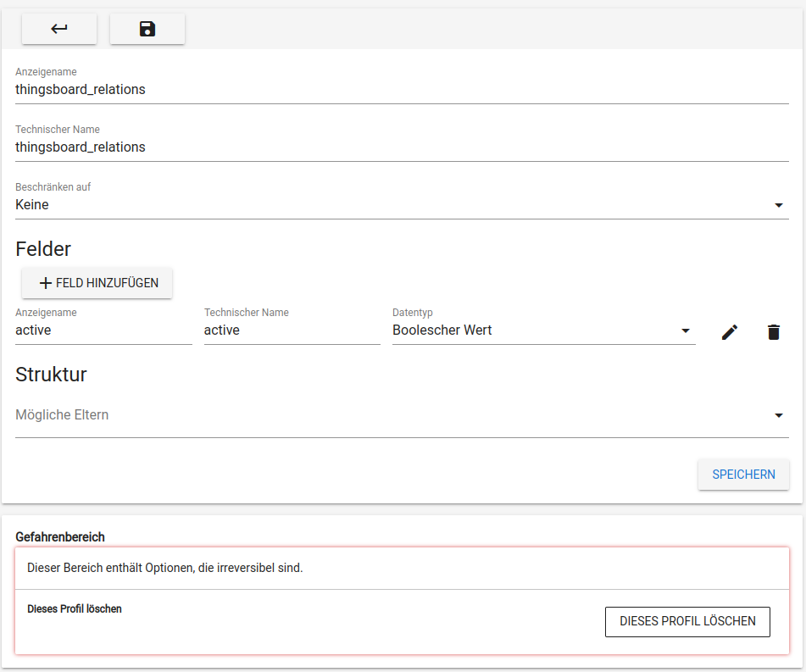Expand the Mögliche Eltern dropdown
Viewport: 806px width, 672px height.
click(x=398, y=414)
